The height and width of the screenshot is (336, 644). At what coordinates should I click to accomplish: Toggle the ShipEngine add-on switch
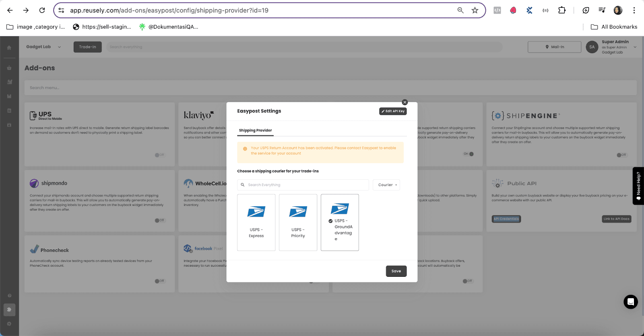[621, 155]
